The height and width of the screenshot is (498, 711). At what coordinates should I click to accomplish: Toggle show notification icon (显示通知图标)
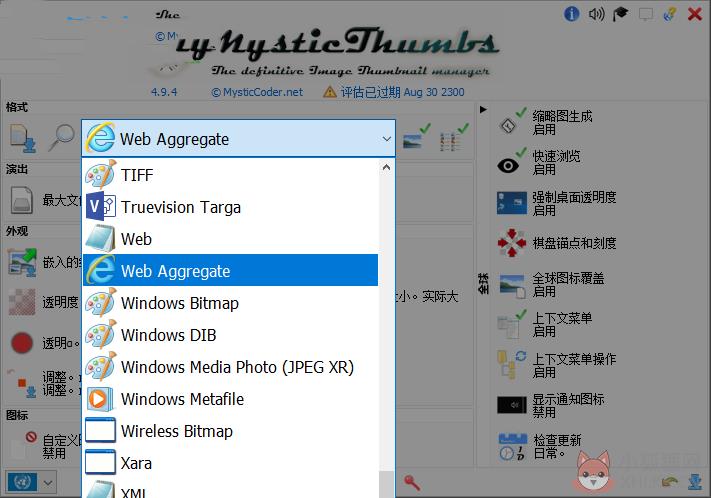point(551,405)
